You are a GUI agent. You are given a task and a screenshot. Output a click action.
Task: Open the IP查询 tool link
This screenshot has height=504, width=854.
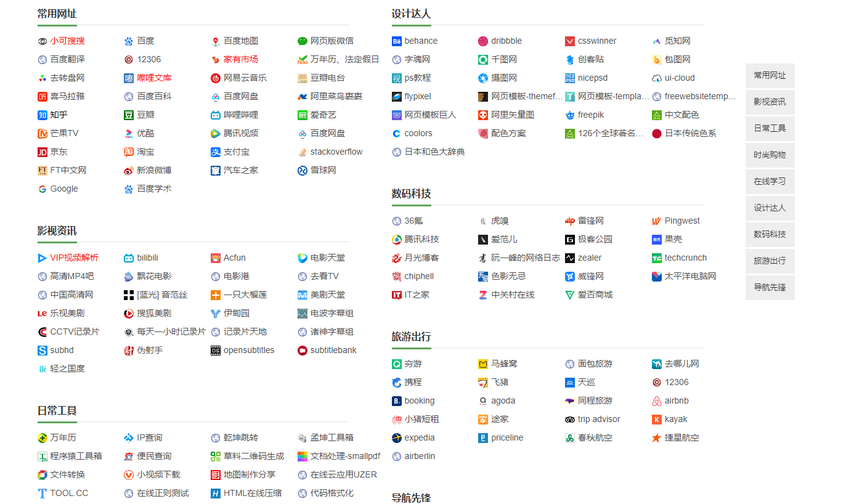(150, 438)
